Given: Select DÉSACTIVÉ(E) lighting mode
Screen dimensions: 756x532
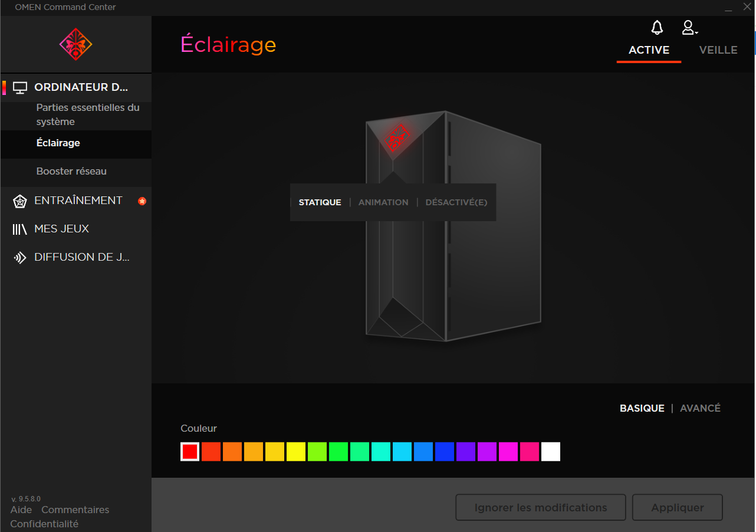Looking at the screenshot, I should (x=456, y=202).
